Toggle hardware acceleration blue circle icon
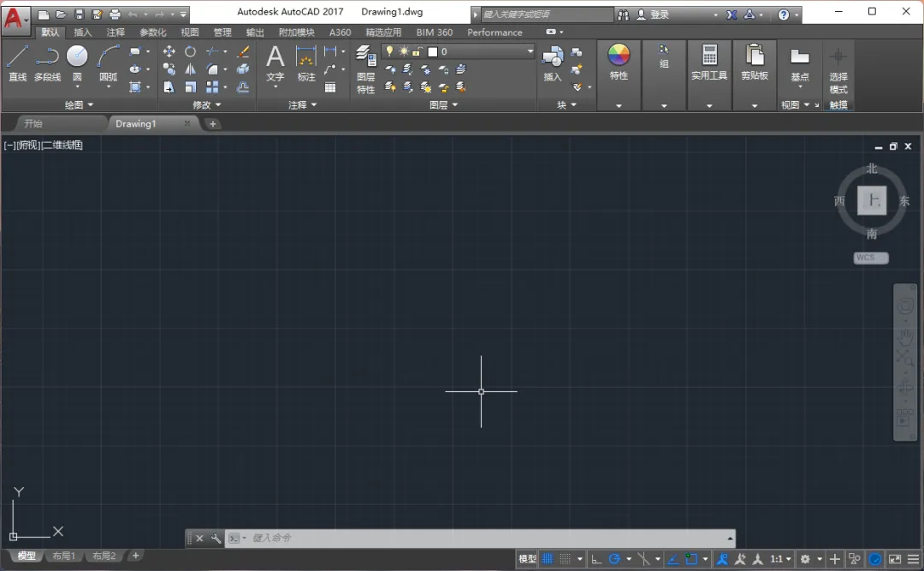The height and width of the screenshot is (571, 924). [875, 559]
